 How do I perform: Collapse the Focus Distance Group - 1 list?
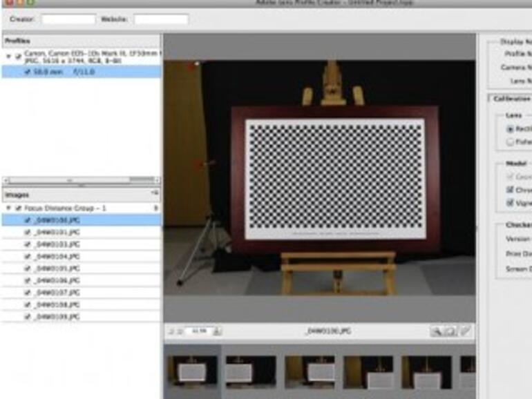8,208
